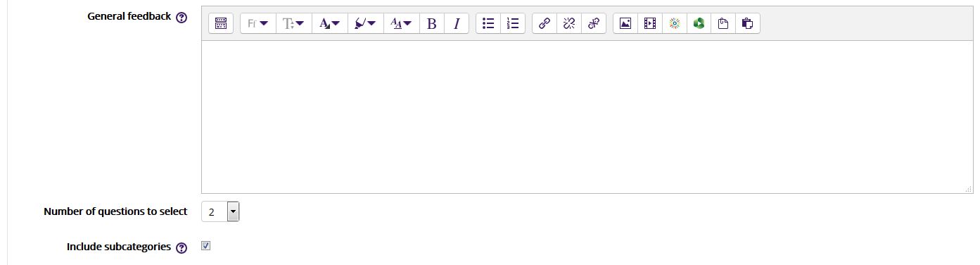Click the paste from Word icon
Screen dimensions: 980x265
747,23
